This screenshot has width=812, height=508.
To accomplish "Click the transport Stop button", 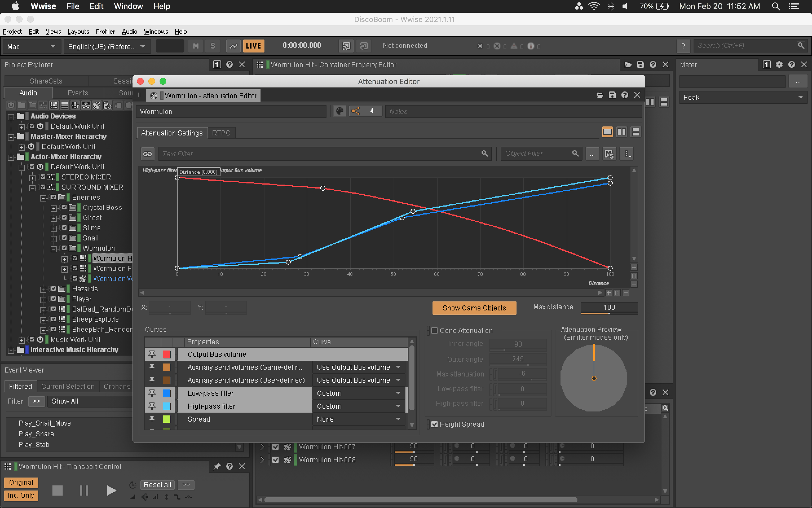I will pos(58,491).
